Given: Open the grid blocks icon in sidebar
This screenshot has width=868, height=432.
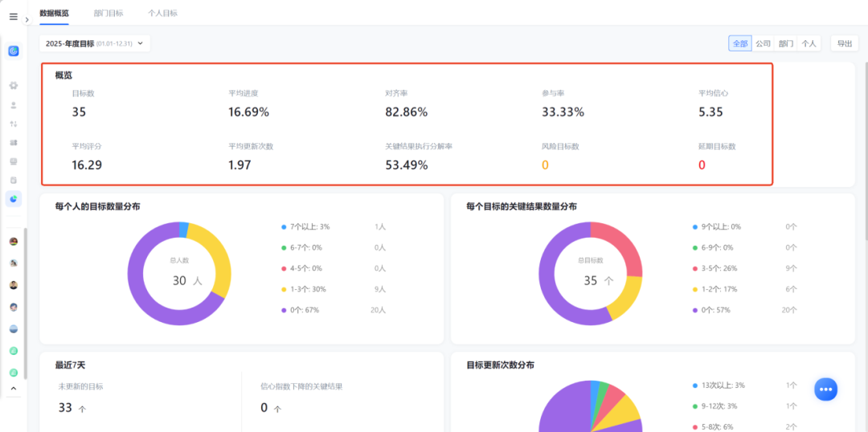Looking at the screenshot, I should coord(14,142).
